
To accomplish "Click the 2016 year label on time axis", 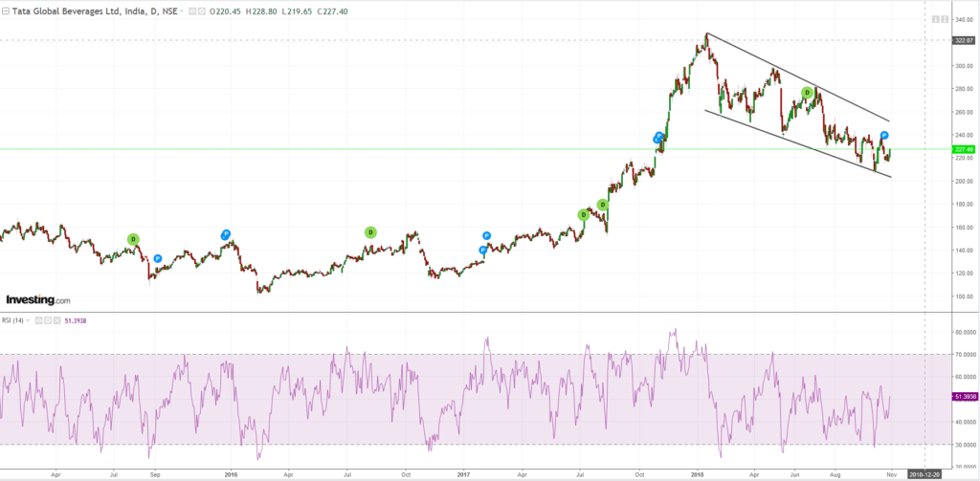I will click(x=231, y=473).
